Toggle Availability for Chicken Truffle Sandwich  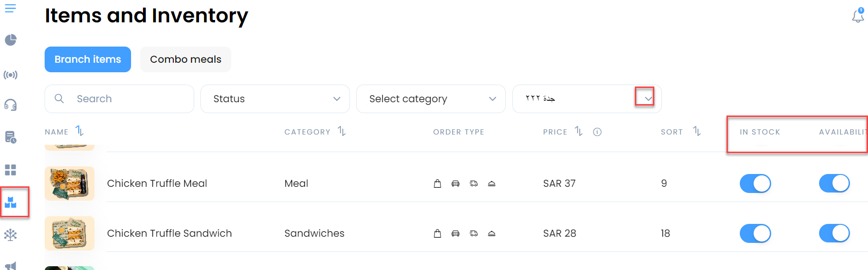834,233
